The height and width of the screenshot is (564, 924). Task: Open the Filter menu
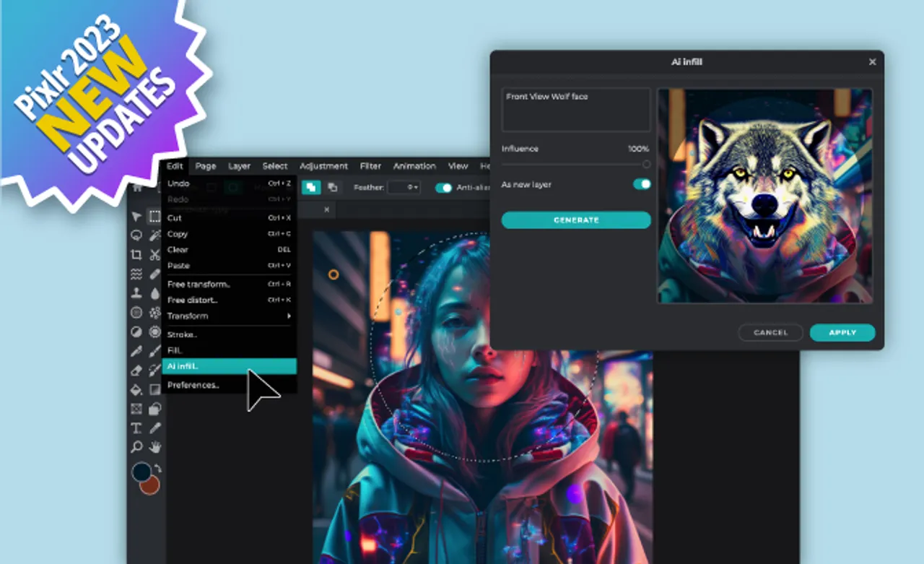(x=370, y=166)
